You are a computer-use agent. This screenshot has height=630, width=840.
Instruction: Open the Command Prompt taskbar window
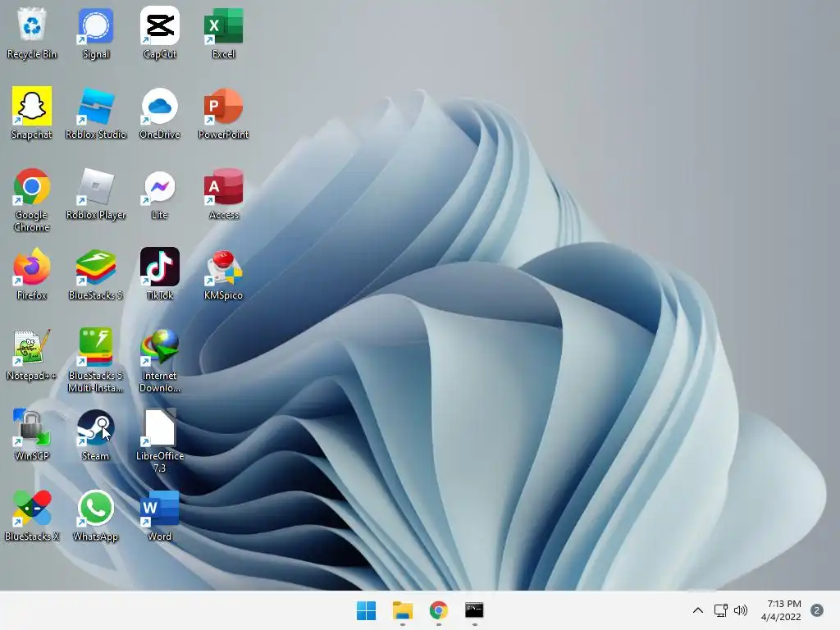tap(474, 610)
